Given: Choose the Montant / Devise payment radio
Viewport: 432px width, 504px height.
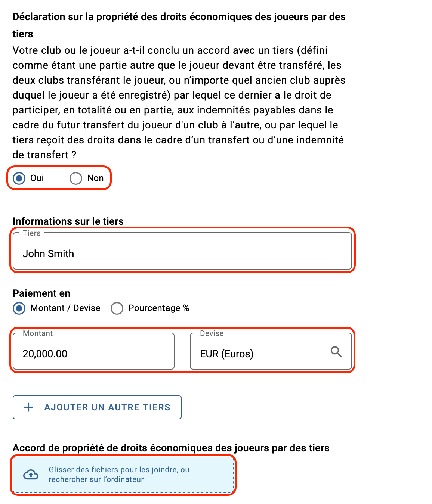Looking at the screenshot, I should click(x=19, y=308).
